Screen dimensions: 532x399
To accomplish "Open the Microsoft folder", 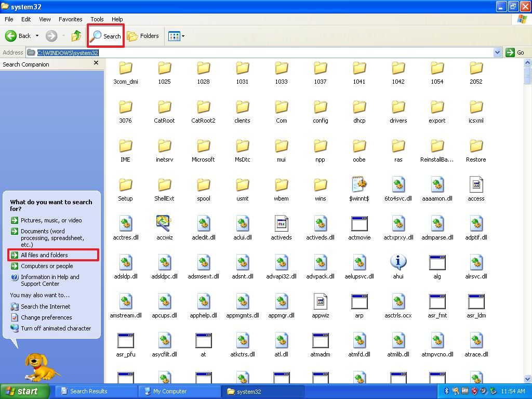I will [x=203, y=145].
